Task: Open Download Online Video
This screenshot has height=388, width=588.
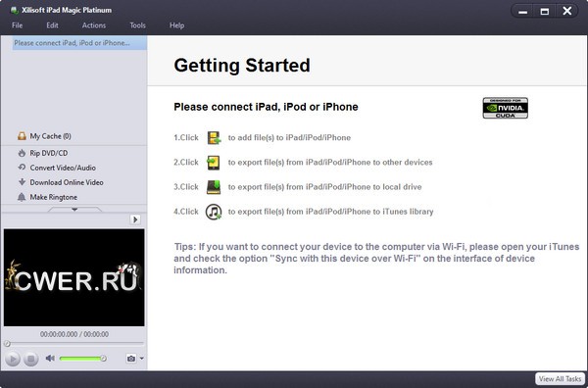Action: pyautogui.click(x=67, y=182)
